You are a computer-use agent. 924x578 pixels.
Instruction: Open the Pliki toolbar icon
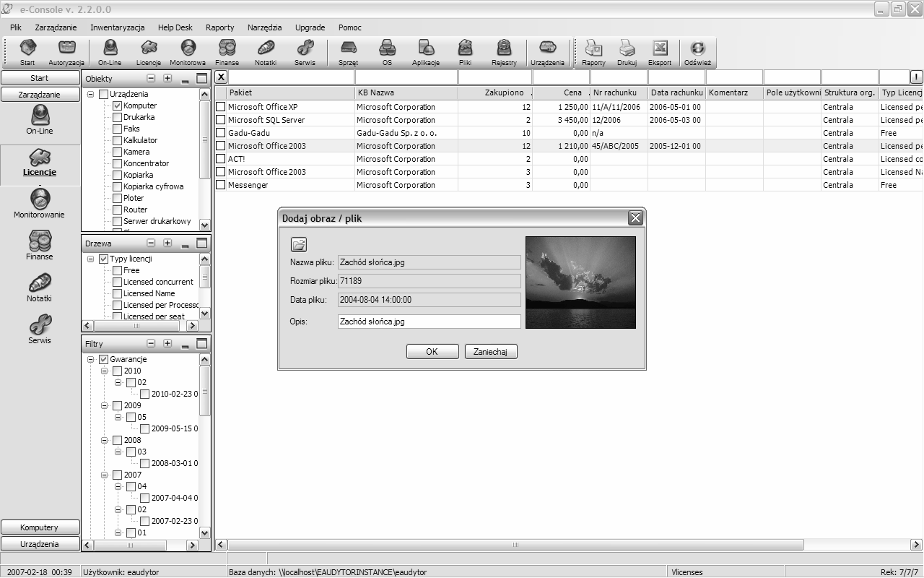coord(465,53)
